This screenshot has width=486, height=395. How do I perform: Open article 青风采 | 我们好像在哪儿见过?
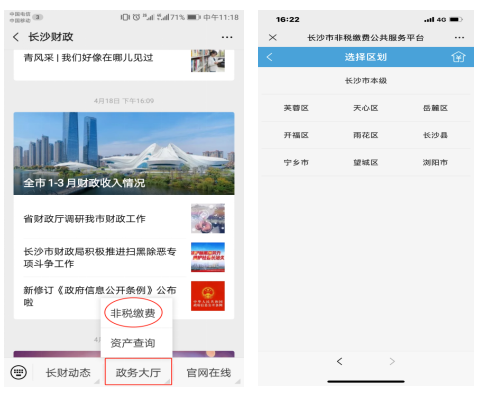[88, 57]
